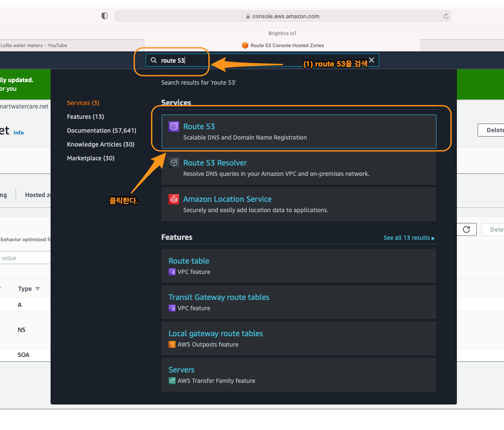Viewport: 504px width, 430px height.
Task: Open Route 53 Resolver result
Action: click(x=215, y=163)
